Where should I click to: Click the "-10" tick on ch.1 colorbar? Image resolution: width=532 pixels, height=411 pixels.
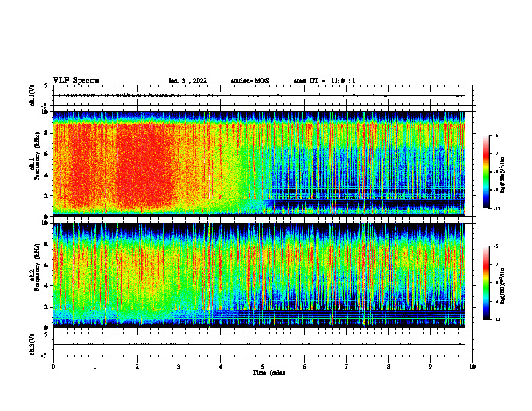pyautogui.click(x=496, y=209)
